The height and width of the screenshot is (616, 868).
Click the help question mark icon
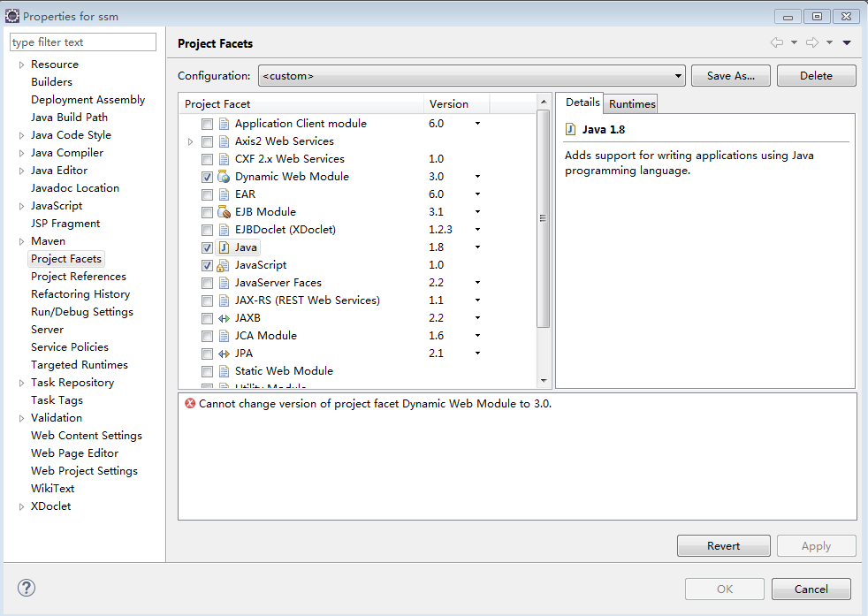pos(27,589)
